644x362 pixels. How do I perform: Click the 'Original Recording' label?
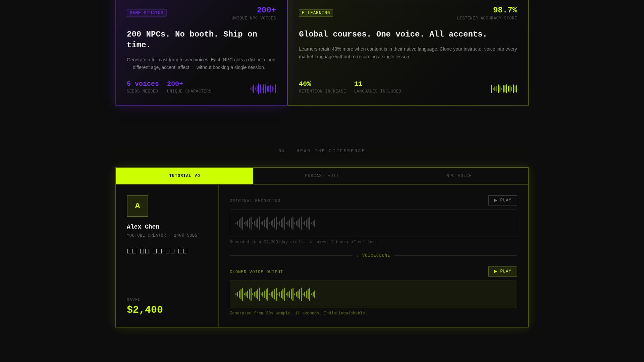(255, 201)
